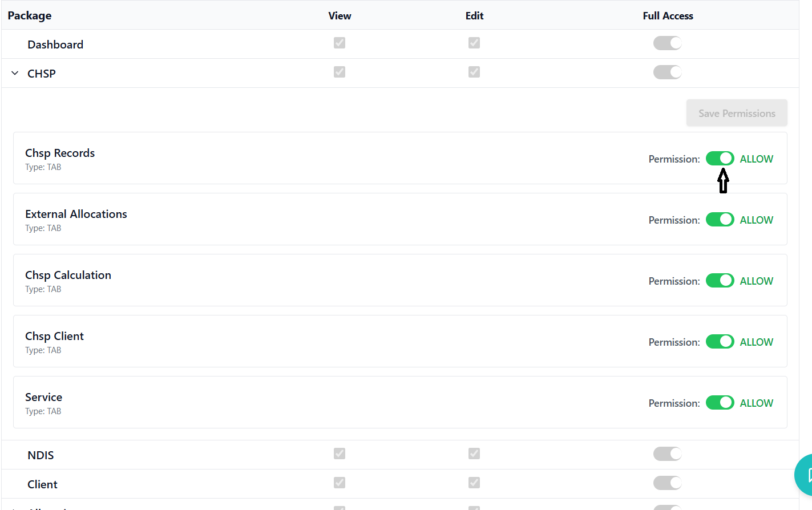Screen dimensions: 812x510
Task: Check the NDIS Edit checkbox
Action: 474,454
